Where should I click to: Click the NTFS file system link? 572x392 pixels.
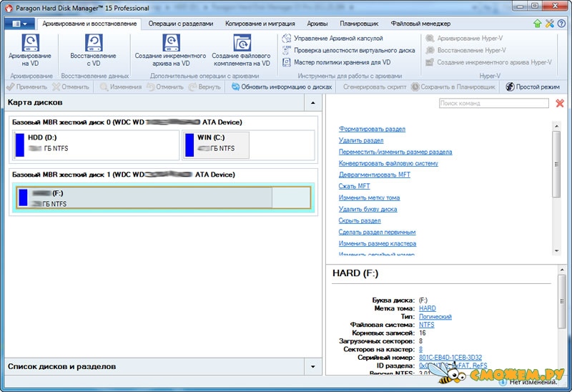[426, 325]
